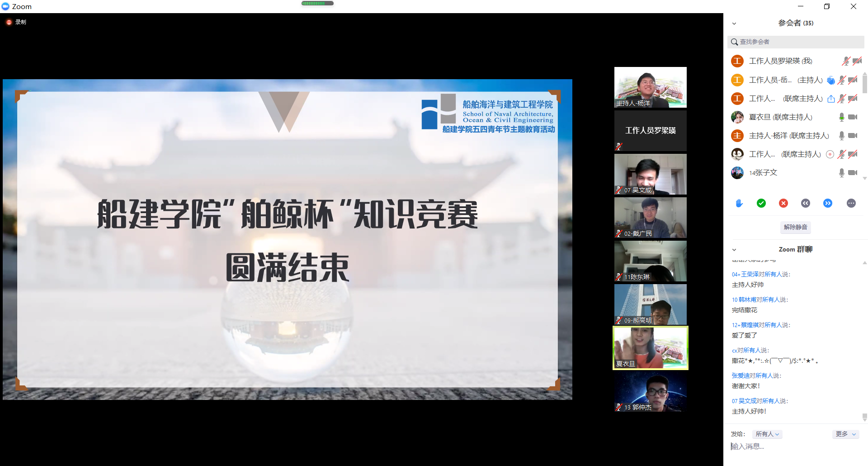
Task: Collapse the Zoom 群聊 panel chevron
Action: [734, 249]
